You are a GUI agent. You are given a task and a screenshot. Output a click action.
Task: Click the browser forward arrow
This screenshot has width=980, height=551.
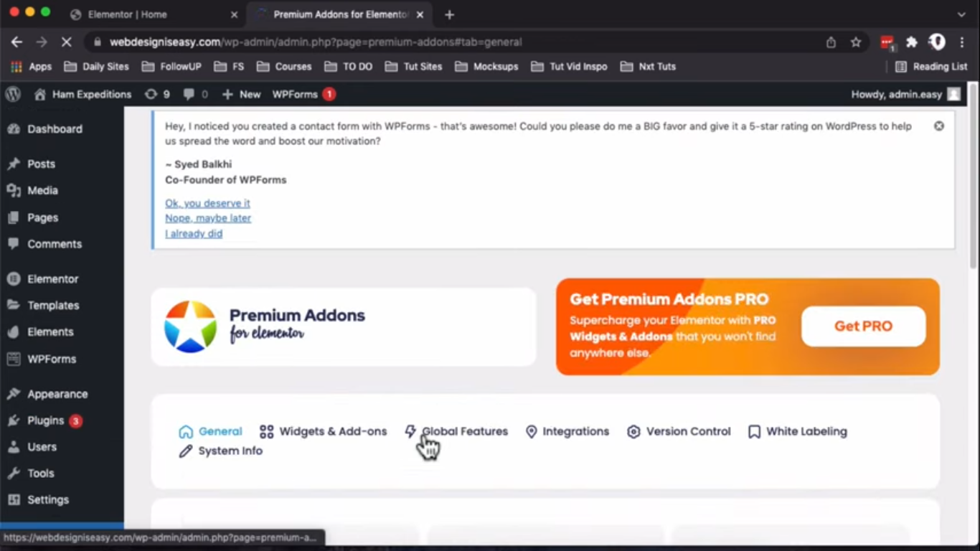[x=42, y=42]
